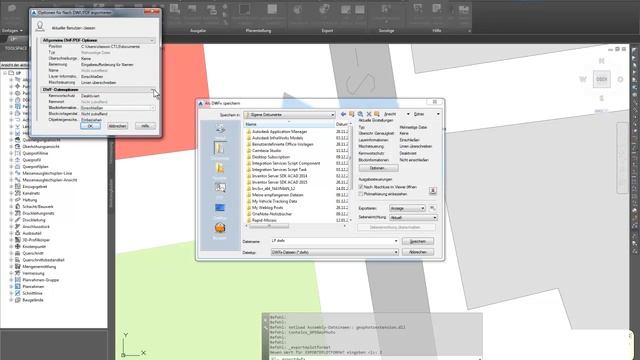Click the Back arrow icon in save dialog

point(343,114)
